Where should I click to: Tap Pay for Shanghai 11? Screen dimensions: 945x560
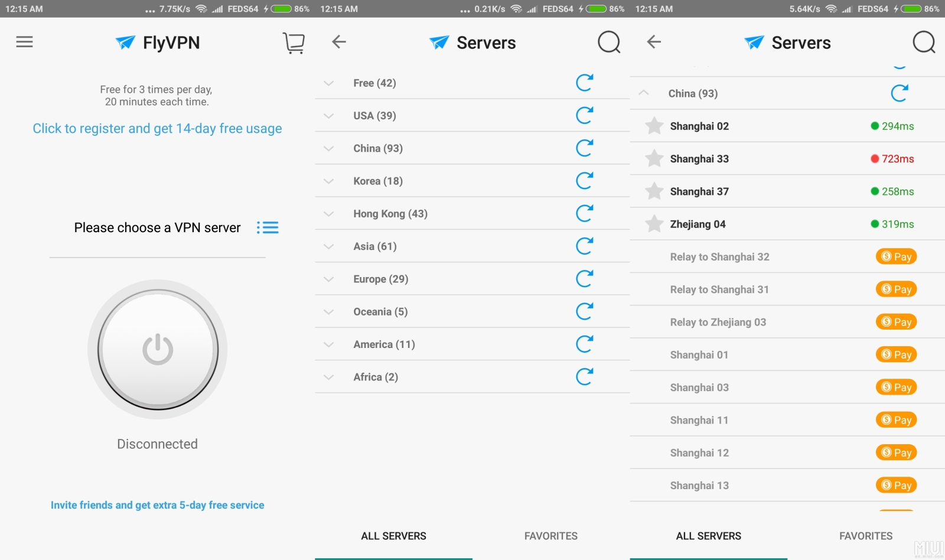tap(896, 420)
